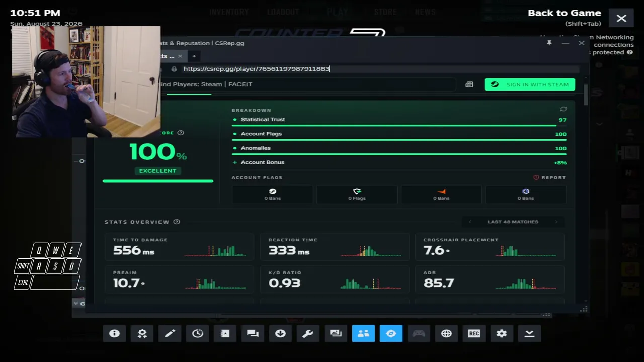Open the purple-icon 0 Bans card
The image size is (644, 362).
point(526,194)
